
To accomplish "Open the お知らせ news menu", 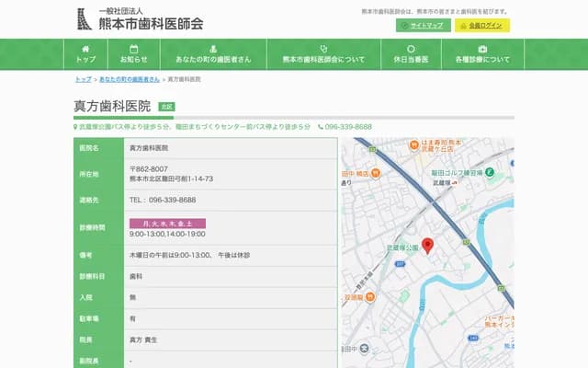I will tap(133, 54).
